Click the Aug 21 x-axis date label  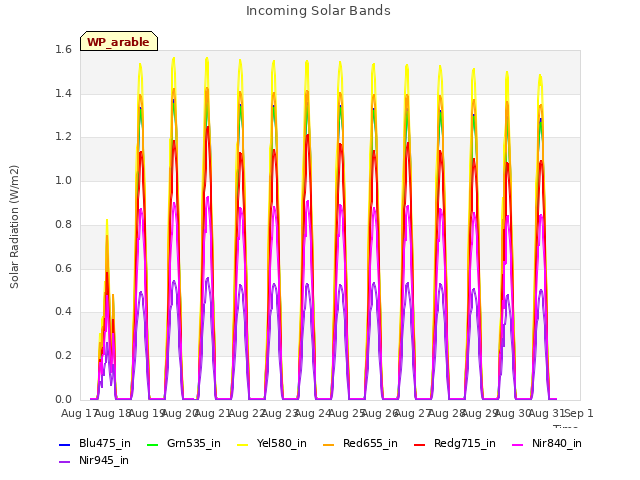click(x=213, y=414)
